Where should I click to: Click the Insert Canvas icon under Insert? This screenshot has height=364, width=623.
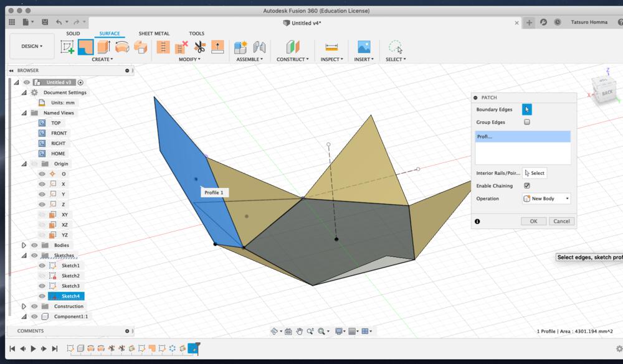[x=364, y=47]
